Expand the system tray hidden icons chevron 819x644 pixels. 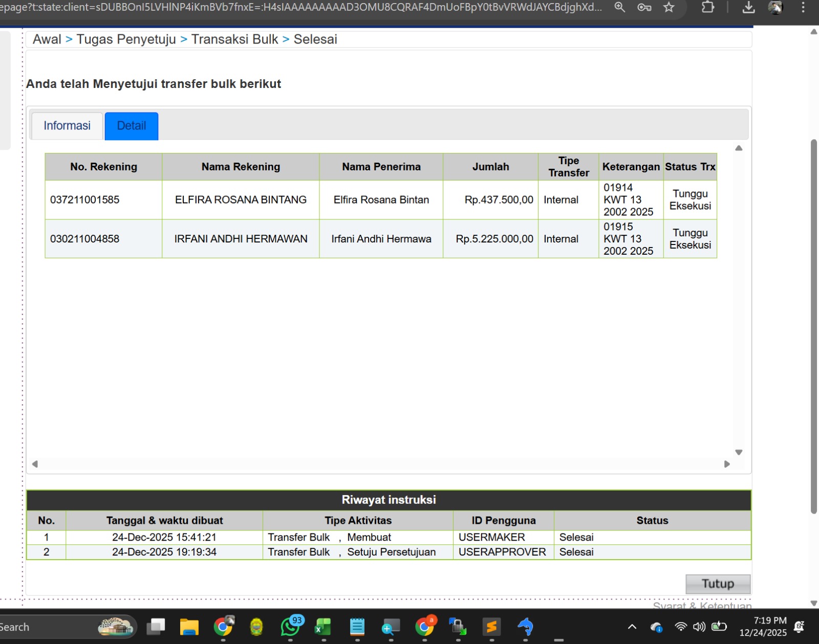[x=632, y=627]
